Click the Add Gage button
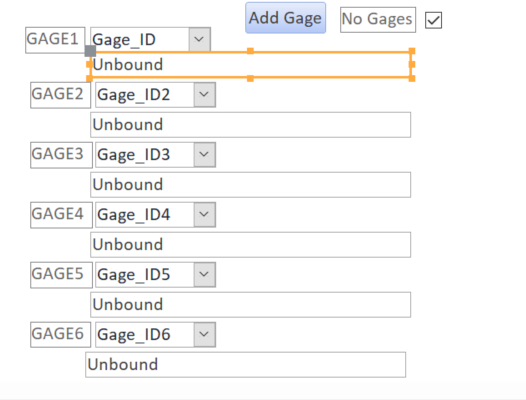This screenshot has height=400, width=526. click(x=285, y=18)
